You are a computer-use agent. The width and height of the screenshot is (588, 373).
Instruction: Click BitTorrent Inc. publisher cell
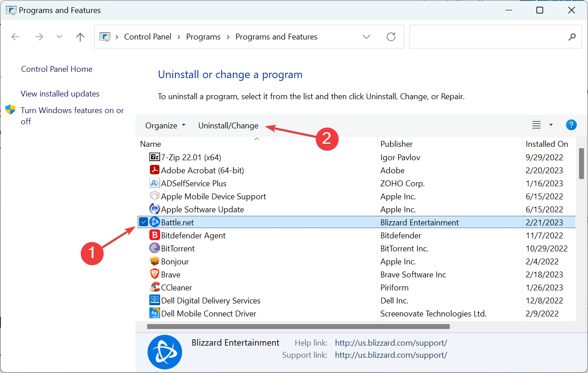tap(405, 248)
